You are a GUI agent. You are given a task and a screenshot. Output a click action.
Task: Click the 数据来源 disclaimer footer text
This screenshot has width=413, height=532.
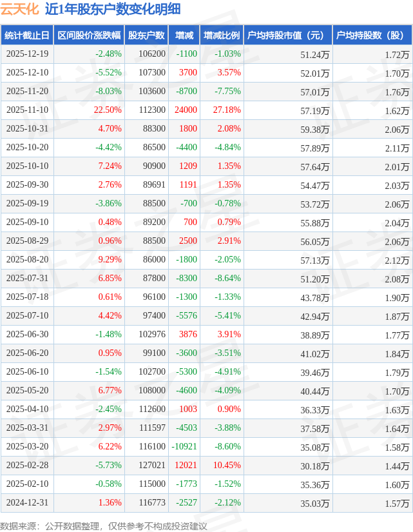pyautogui.click(x=104, y=526)
